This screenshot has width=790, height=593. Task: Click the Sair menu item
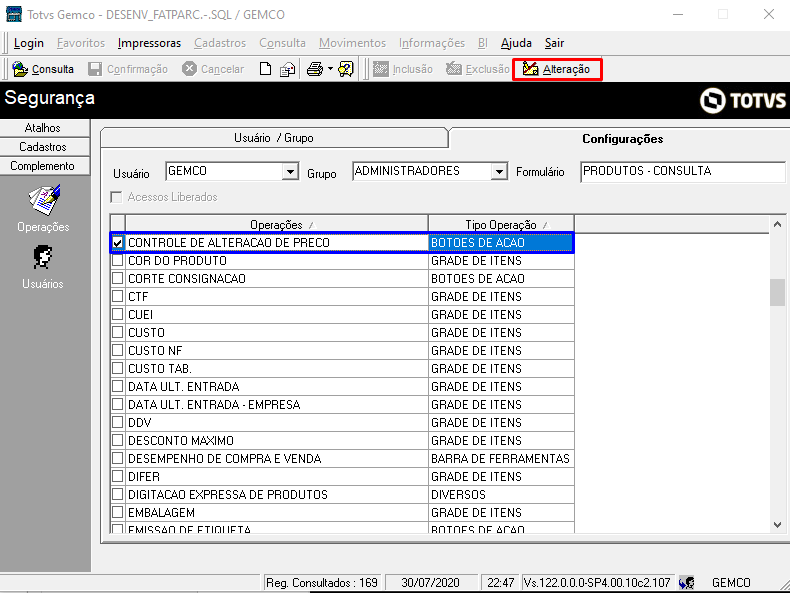[554, 43]
